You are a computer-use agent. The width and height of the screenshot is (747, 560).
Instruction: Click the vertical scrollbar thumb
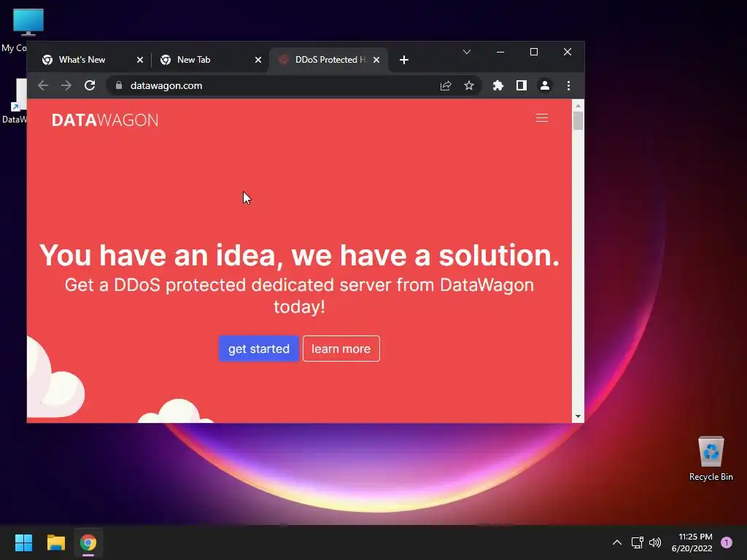tap(578, 120)
